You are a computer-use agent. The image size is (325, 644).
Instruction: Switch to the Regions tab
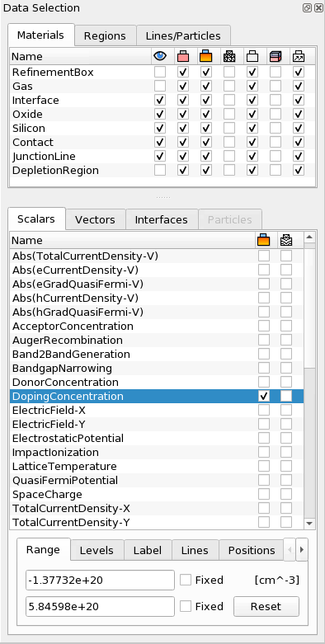tap(105, 35)
